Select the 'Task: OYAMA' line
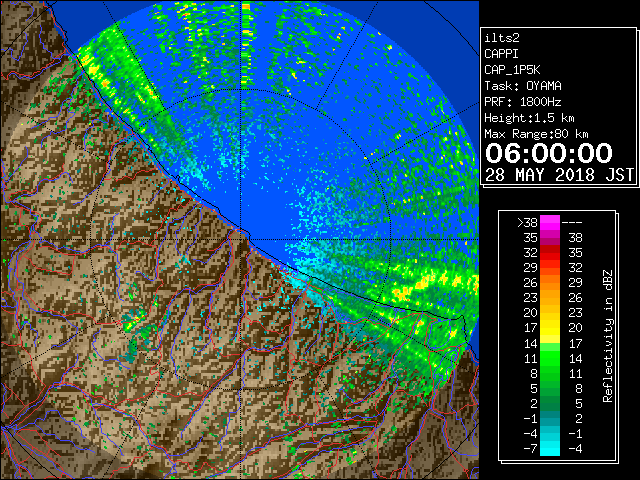The width and height of the screenshot is (640, 480). coord(523,86)
